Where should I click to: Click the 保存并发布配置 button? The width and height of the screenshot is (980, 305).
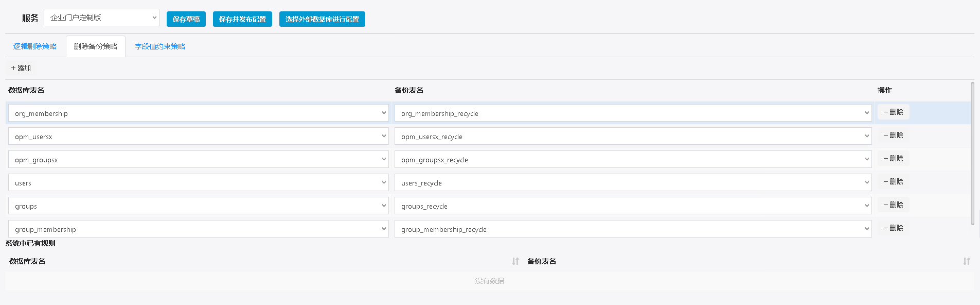(x=242, y=19)
